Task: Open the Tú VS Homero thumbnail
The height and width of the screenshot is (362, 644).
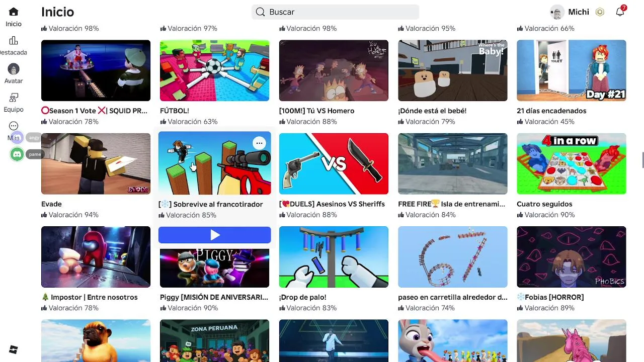Action: pyautogui.click(x=334, y=70)
